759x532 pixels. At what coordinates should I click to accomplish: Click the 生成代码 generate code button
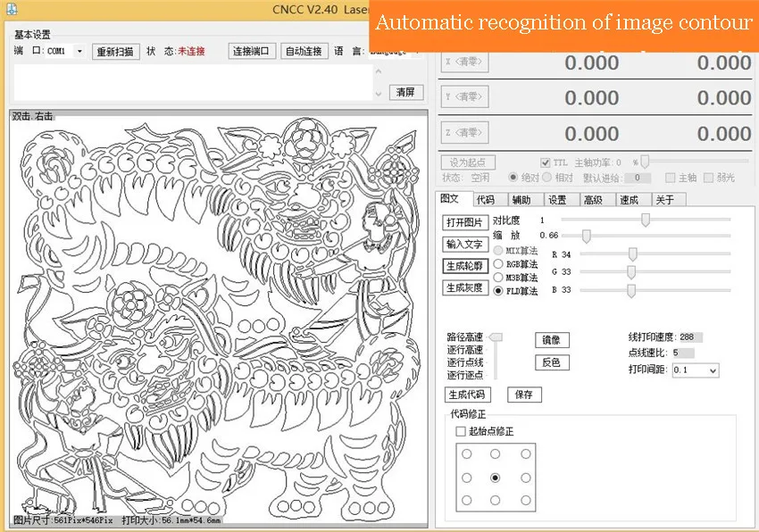click(468, 395)
